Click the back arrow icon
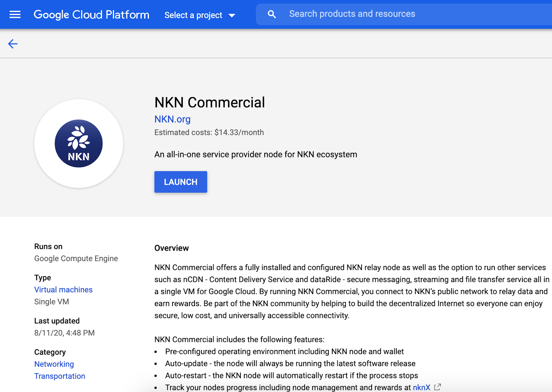The height and width of the screenshot is (392, 552). pyautogui.click(x=13, y=44)
